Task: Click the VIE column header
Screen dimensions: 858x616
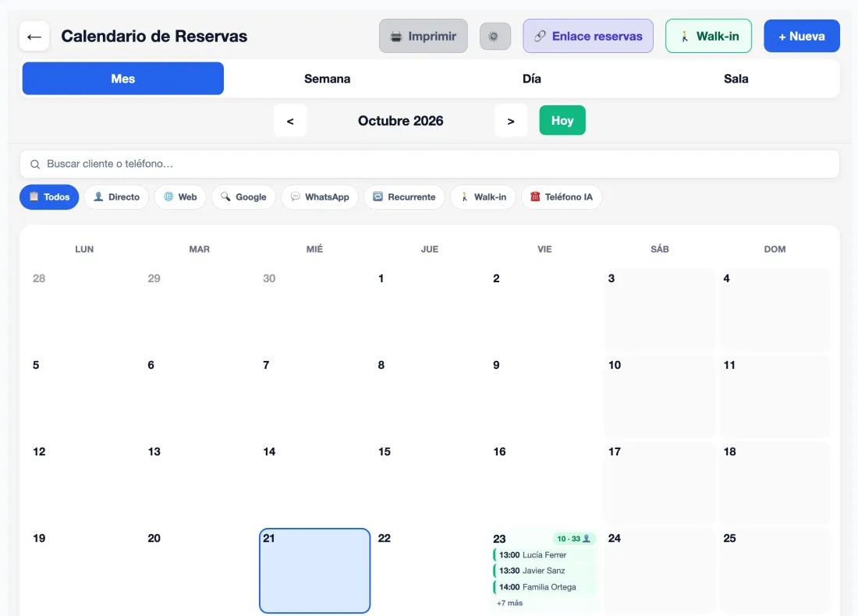Action: tap(544, 250)
